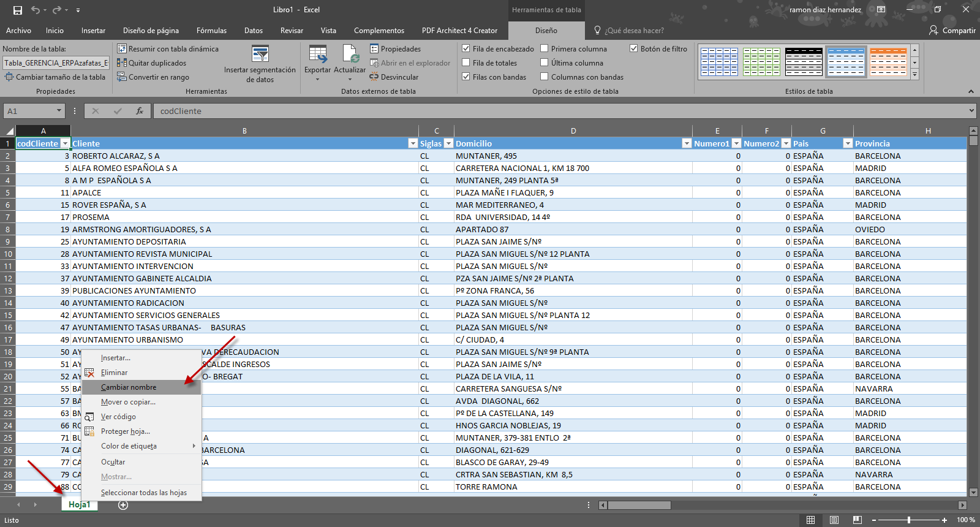Expand table styles gallery More arrow

click(x=914, y=75)
